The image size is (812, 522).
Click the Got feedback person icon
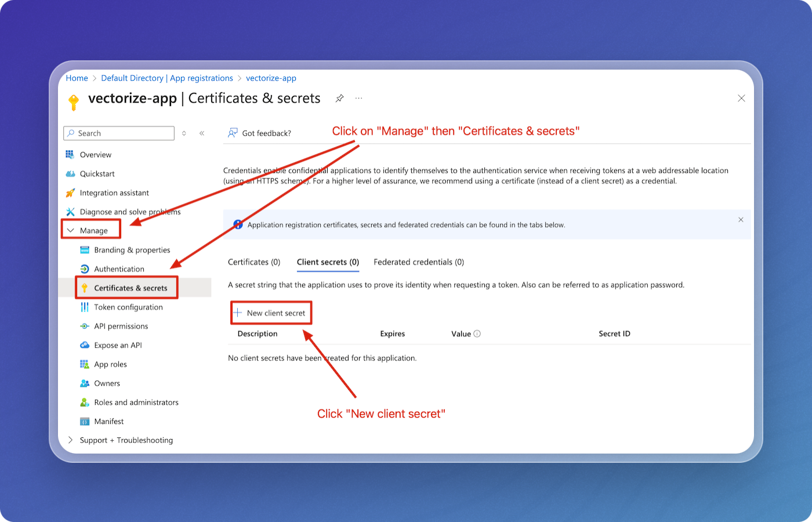pyautogui.click(x=233, y=133)
